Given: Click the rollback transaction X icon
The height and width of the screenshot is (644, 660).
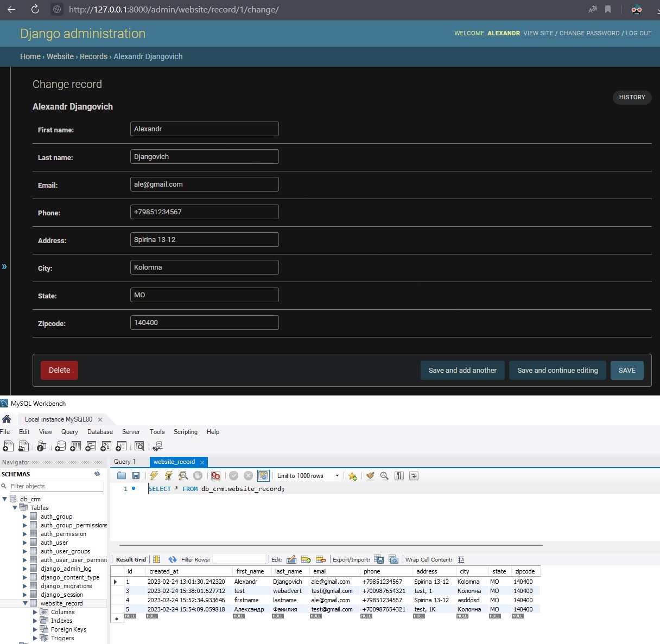Looking at the screenshot, I should tap(249, 476).
